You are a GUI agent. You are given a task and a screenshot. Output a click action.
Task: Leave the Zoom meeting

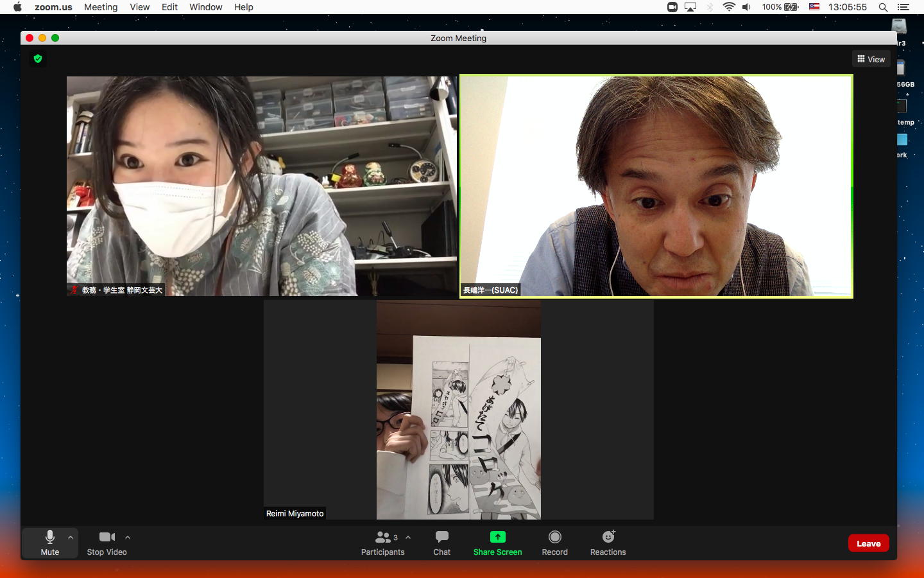tap(869, 543)
